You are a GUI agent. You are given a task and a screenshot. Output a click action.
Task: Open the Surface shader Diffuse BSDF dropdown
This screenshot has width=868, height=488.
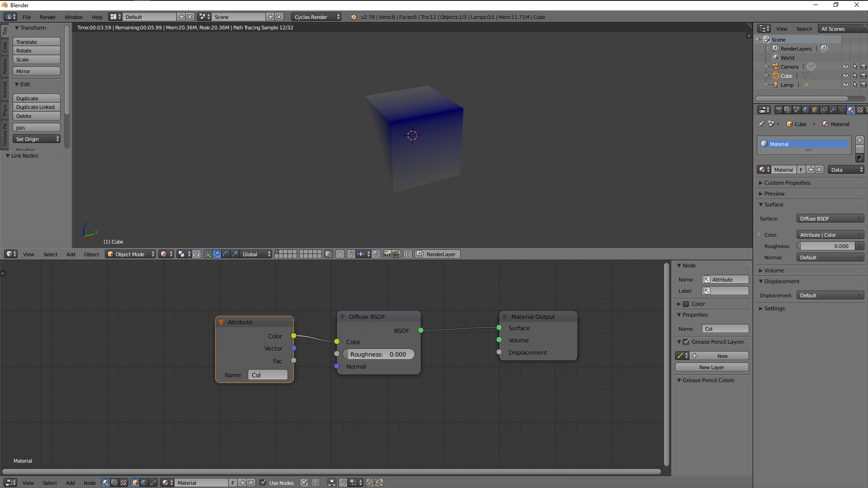coord(830,219)
